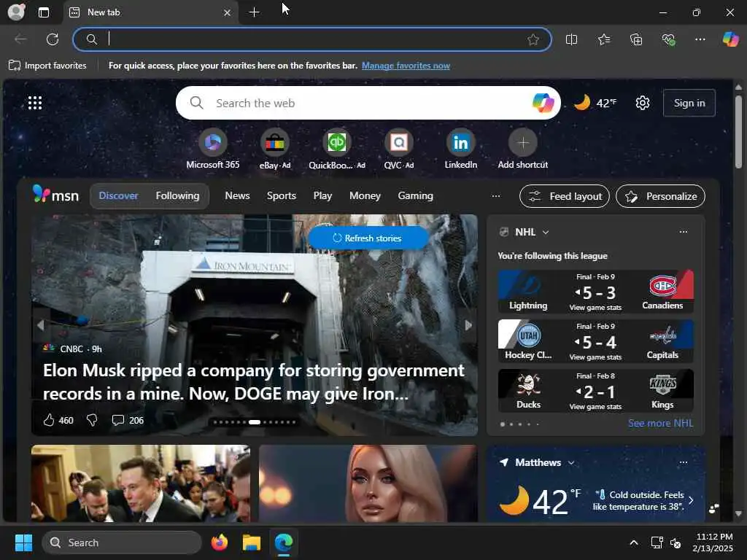Open the Elon Musk Iron Mountain headline
Viewport: 747px width, 560px height.
click(253, 382)
